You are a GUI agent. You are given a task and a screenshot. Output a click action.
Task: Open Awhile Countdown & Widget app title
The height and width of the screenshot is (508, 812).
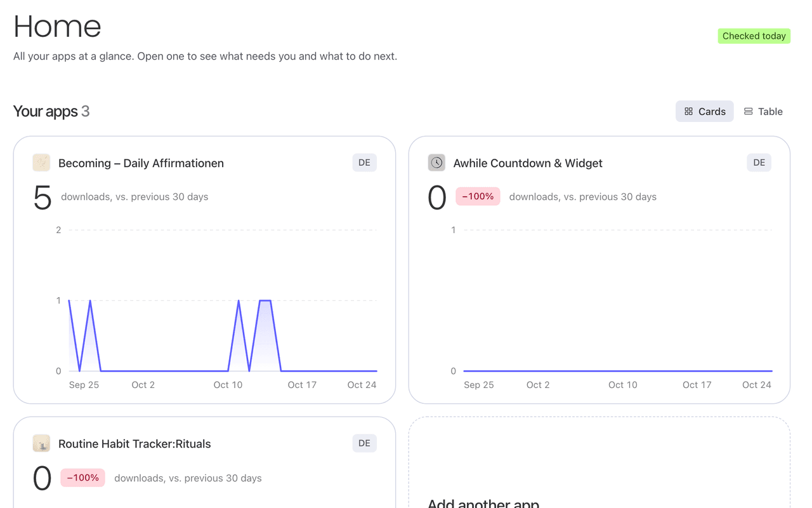tap(528, 163)
